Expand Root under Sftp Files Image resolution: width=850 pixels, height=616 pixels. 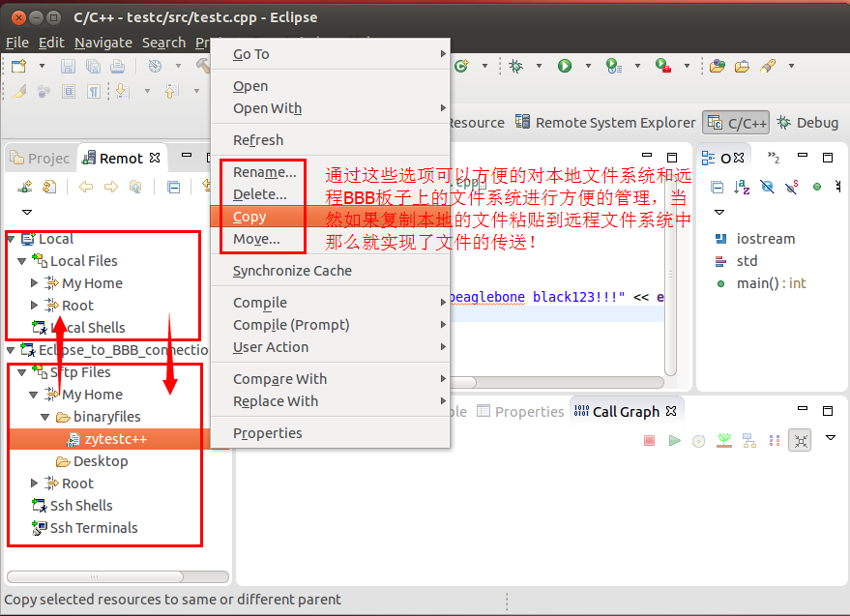click(34, 484)
